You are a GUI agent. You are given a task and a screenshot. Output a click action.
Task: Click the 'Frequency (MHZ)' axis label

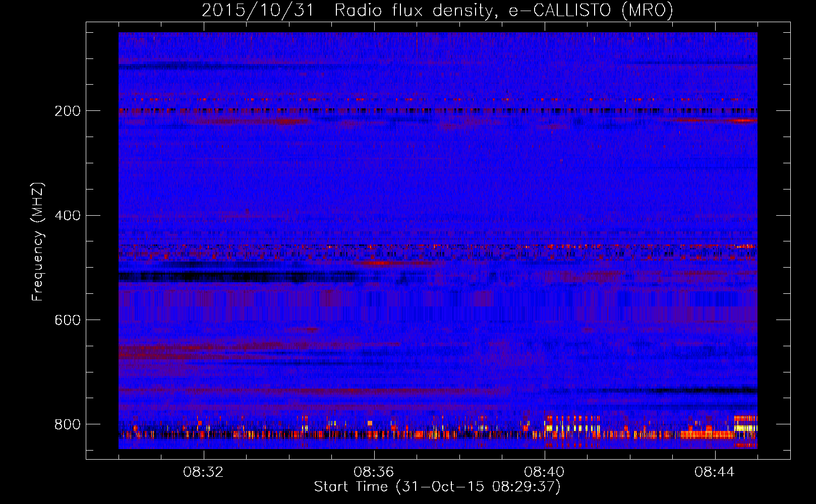point(38,242)
